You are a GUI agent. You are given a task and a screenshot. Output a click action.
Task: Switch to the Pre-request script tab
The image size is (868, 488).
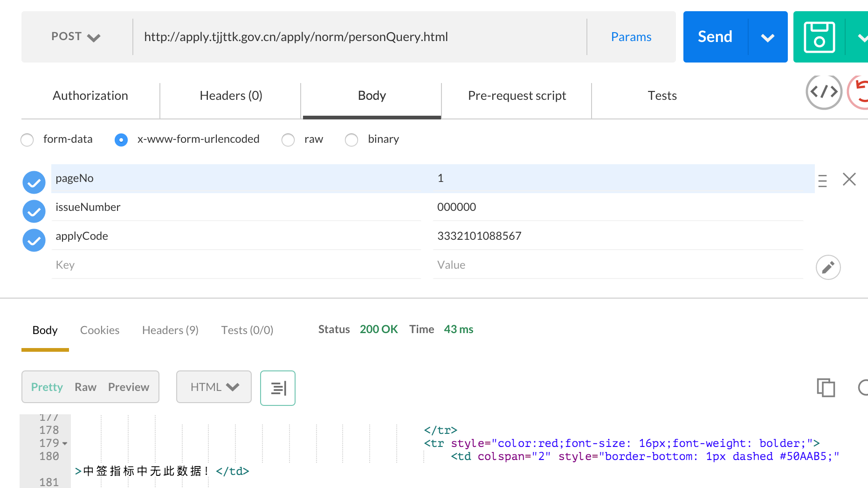pyautogui.click(x=517, y=96)
